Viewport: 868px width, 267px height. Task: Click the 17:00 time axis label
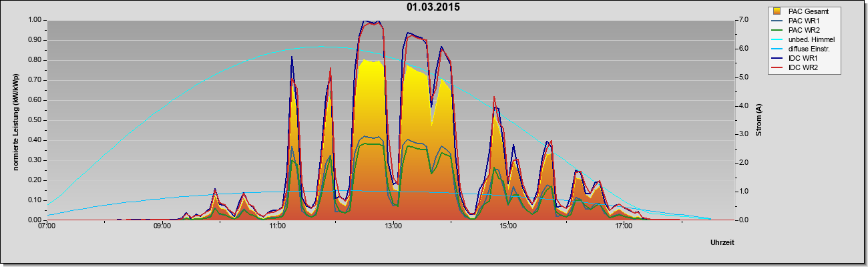pyautogui.click(x=624, y=227)
